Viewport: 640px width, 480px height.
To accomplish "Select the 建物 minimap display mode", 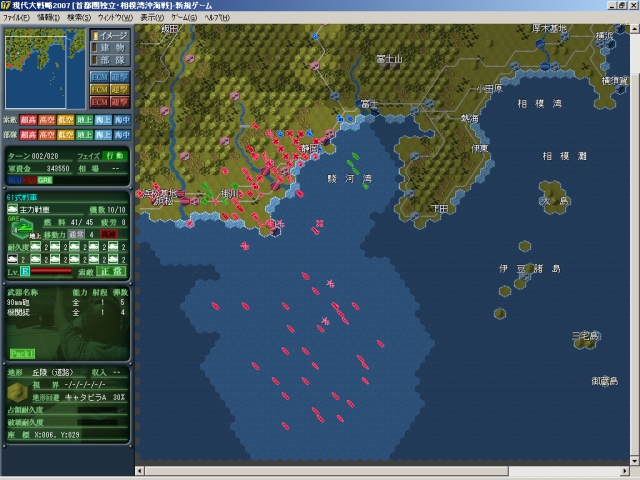I will pyautogui.click(x=110, y=48).
